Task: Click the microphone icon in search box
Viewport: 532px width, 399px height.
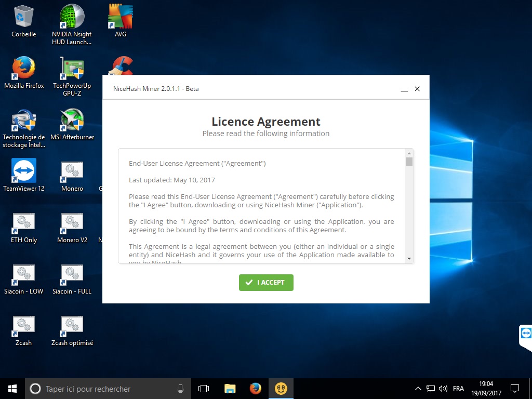Action: tap(180, 389)
